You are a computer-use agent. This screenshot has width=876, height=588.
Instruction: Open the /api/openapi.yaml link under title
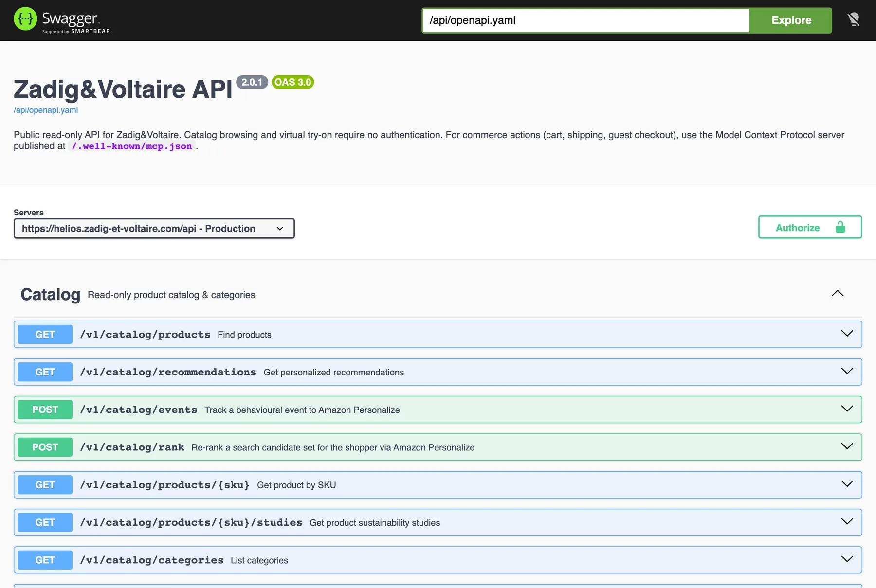coord(46,110)
